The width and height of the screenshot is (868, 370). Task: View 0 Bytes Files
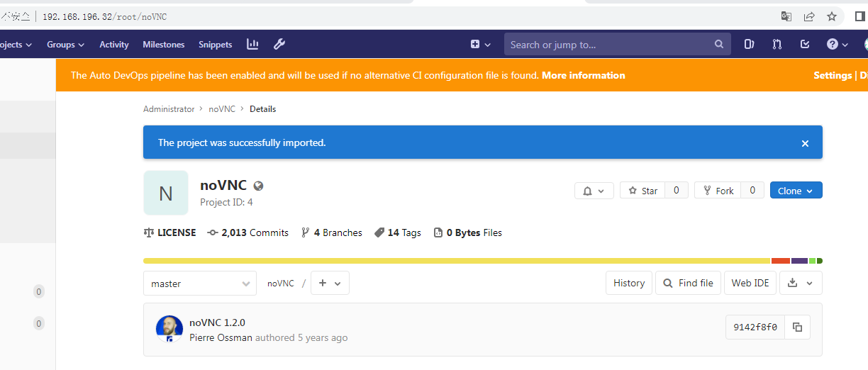coord(467,232)
